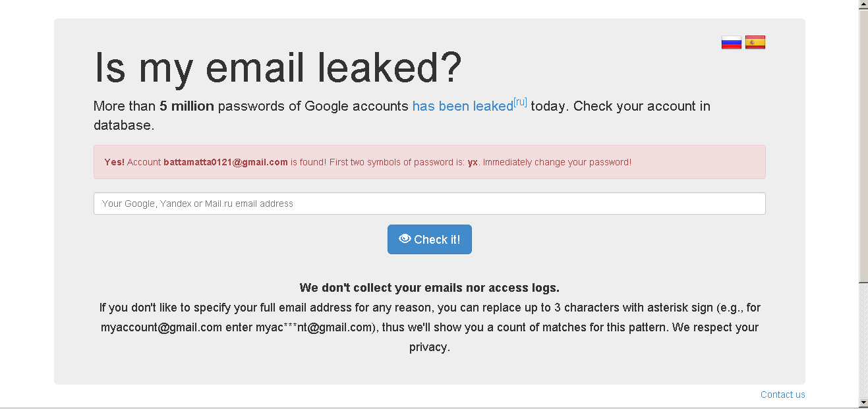The image size is (868, 409).
Task: Click the found email battamatta0121@gmail.com
Action: click(x=225, y=162)
